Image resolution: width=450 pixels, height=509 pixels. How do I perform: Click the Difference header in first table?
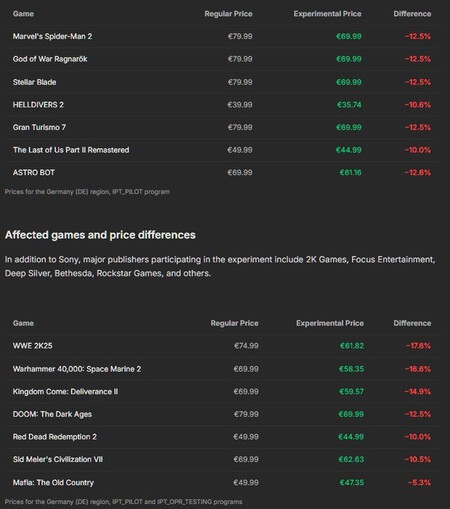(x=412, y=14)
